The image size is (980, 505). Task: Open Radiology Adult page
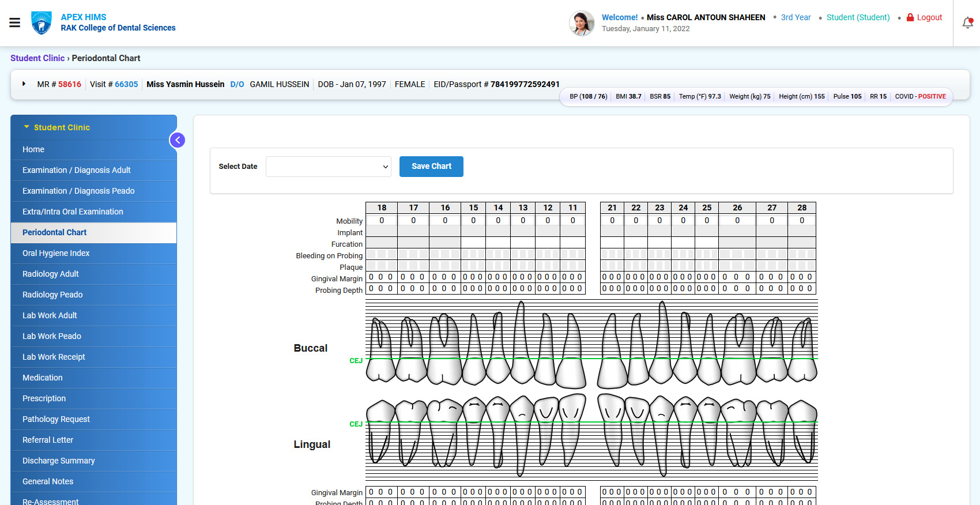(x=94, y=274)
